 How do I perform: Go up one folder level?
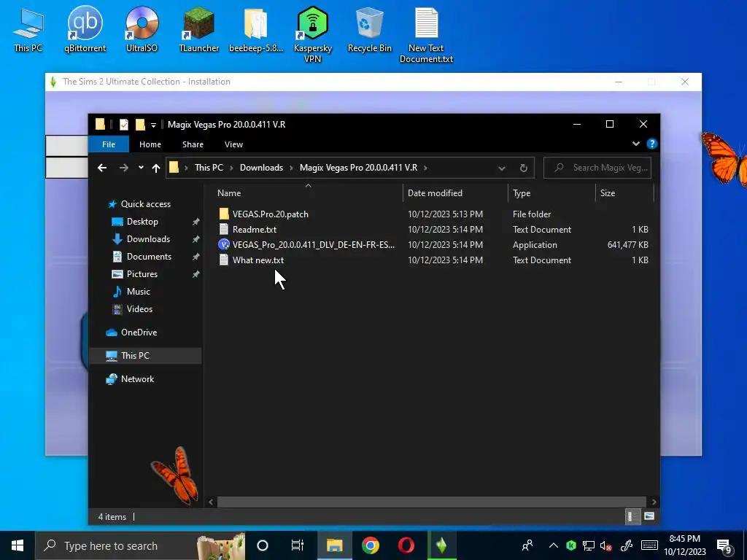point(156,168)
